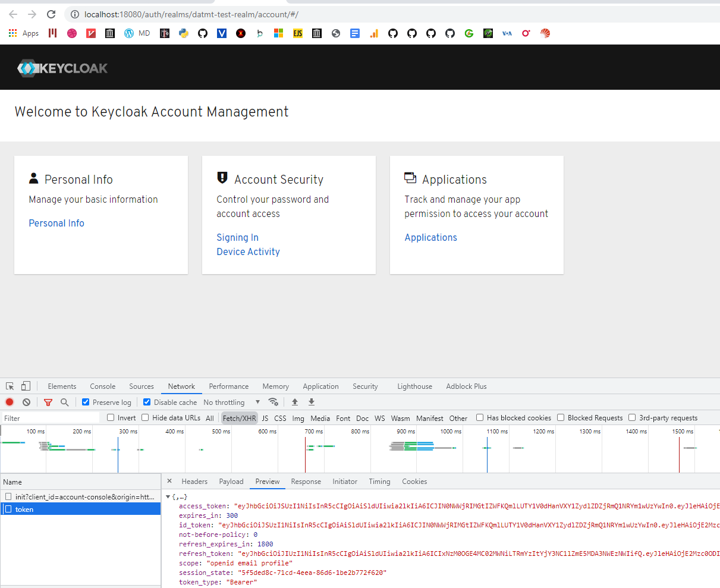Open the WordPress MD bookmark

pos(137,33)
